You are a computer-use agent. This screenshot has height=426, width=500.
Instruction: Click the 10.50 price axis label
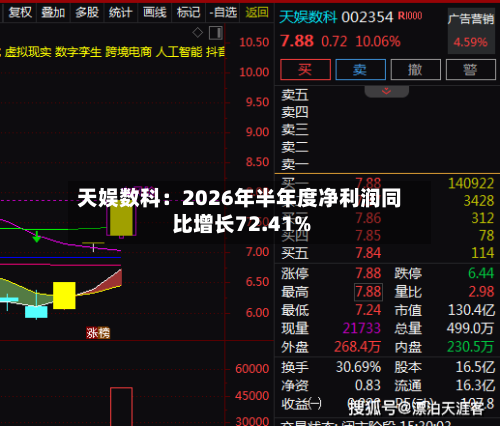254,42
